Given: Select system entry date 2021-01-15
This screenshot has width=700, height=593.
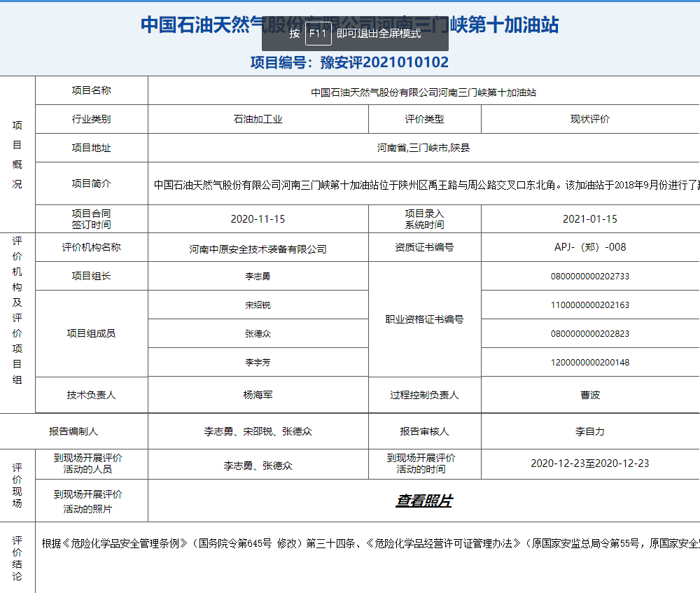Looking at the screenshot, I should click(590, 219).
